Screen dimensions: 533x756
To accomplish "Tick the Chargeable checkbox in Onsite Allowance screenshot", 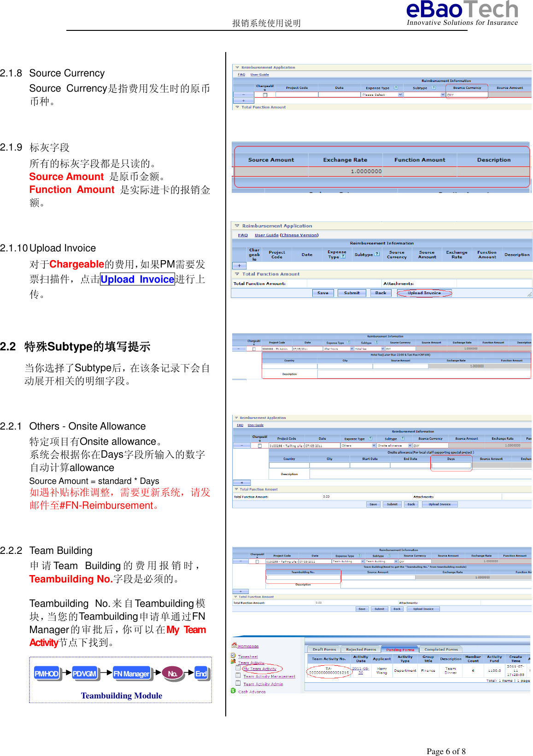I will 260,446.
